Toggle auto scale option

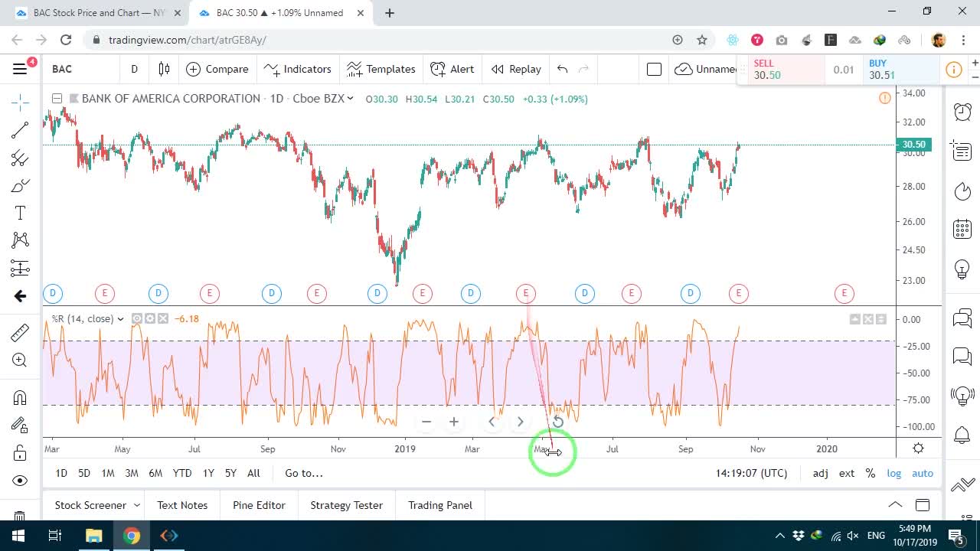pos(923,473)
